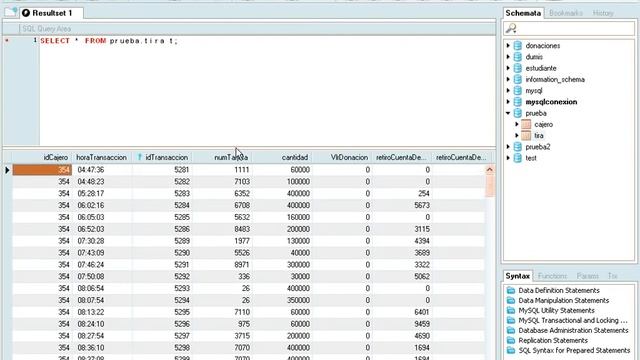Screen dimensions: 640x360
Task: Expand the information_schema node
Action: pyautogui.click(x=508, y=79)
